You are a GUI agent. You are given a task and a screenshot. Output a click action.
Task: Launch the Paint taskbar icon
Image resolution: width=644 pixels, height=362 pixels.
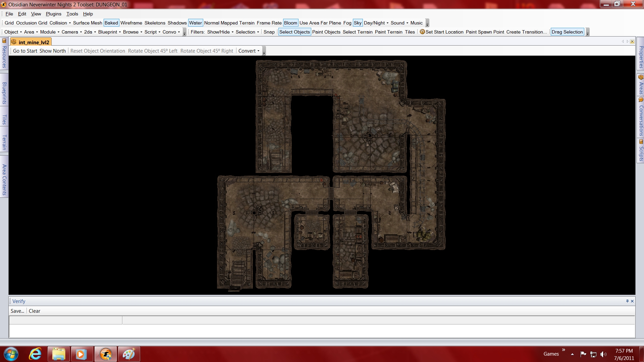coord(129,354)
